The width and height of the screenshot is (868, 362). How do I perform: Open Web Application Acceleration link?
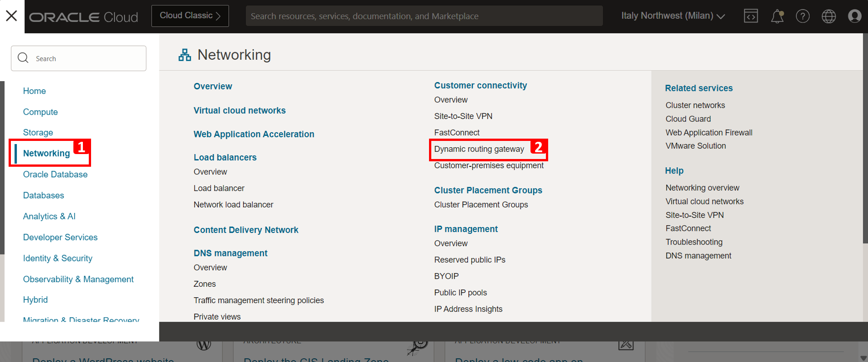click(x=254, y=134)
